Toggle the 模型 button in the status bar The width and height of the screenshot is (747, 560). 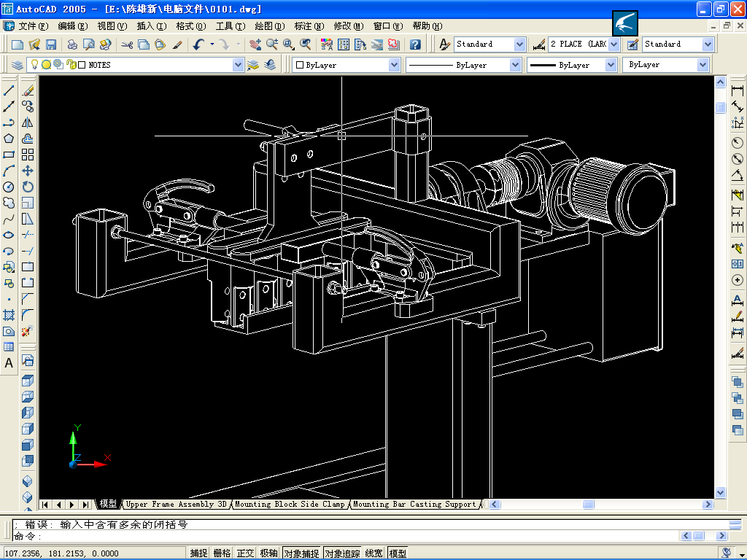tap(398, 553)
